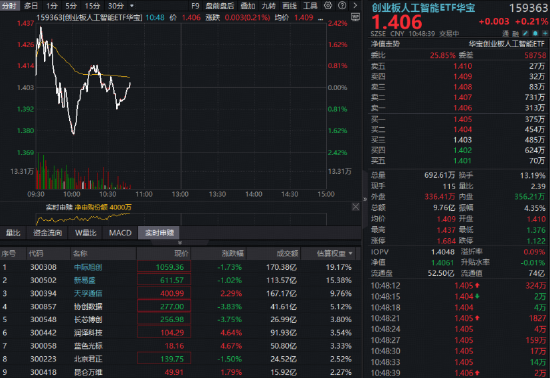Select row 300442 润泽科技
This screenshot has height=378, width=550.
click(180, 332)
